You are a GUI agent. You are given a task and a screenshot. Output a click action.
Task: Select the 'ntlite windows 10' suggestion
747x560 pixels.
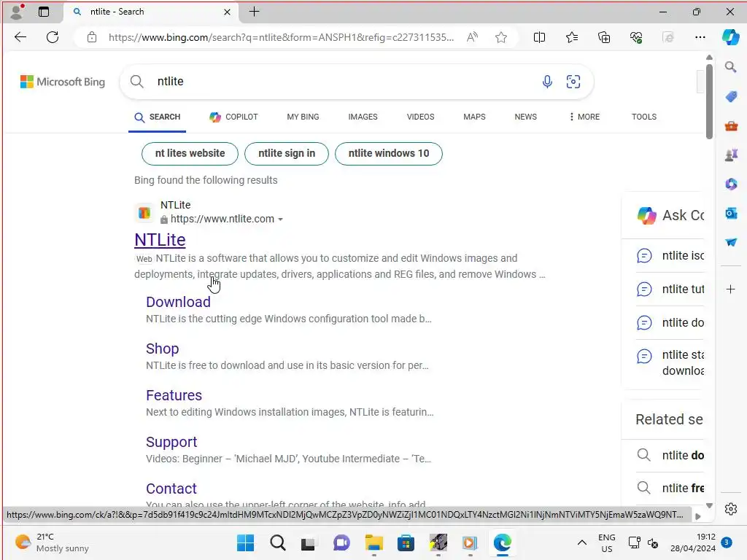pos(388,153)
